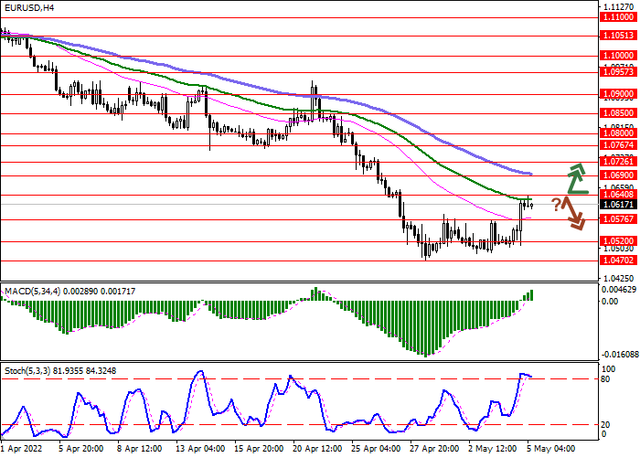
Task: Click the 1.1000 price level label
Action: (x=619, y=56)
